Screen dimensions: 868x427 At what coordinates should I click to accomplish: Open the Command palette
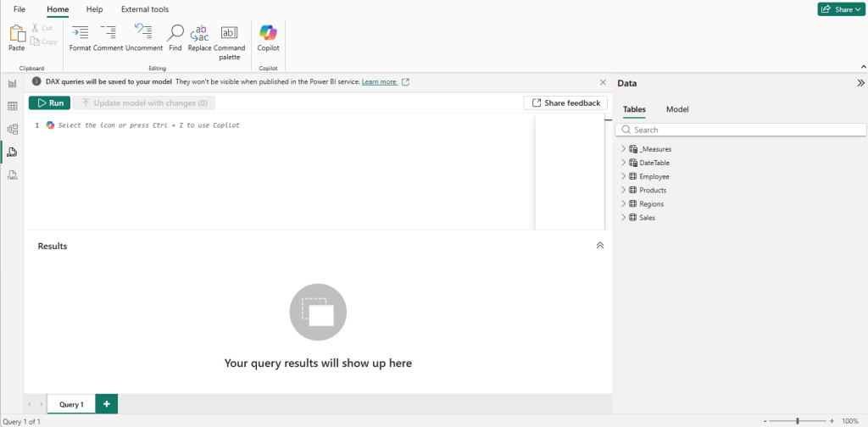(x=229, y=39)
